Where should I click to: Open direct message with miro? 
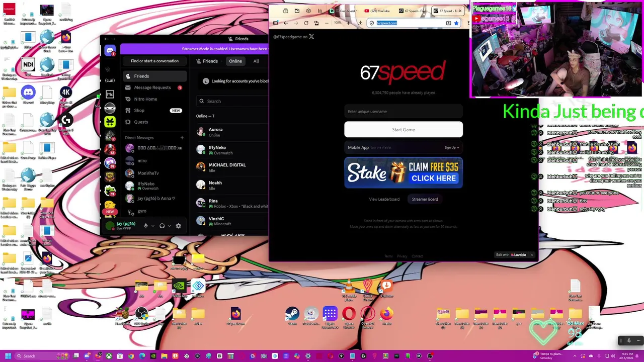[154, 161]
